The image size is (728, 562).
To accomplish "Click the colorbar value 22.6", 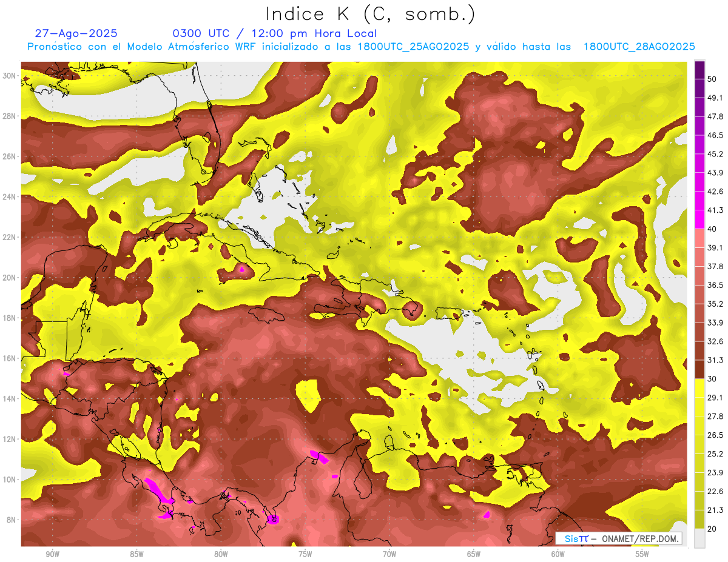I will (715, 491).
